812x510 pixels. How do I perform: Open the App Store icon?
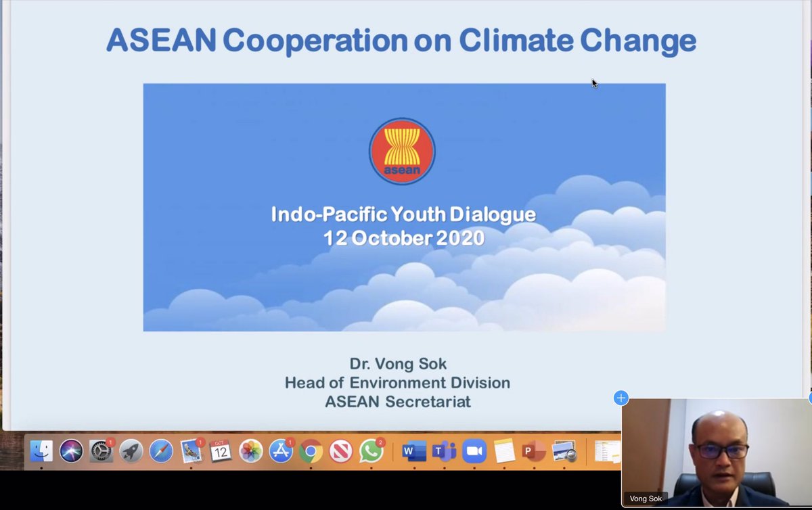pos(281,450)
